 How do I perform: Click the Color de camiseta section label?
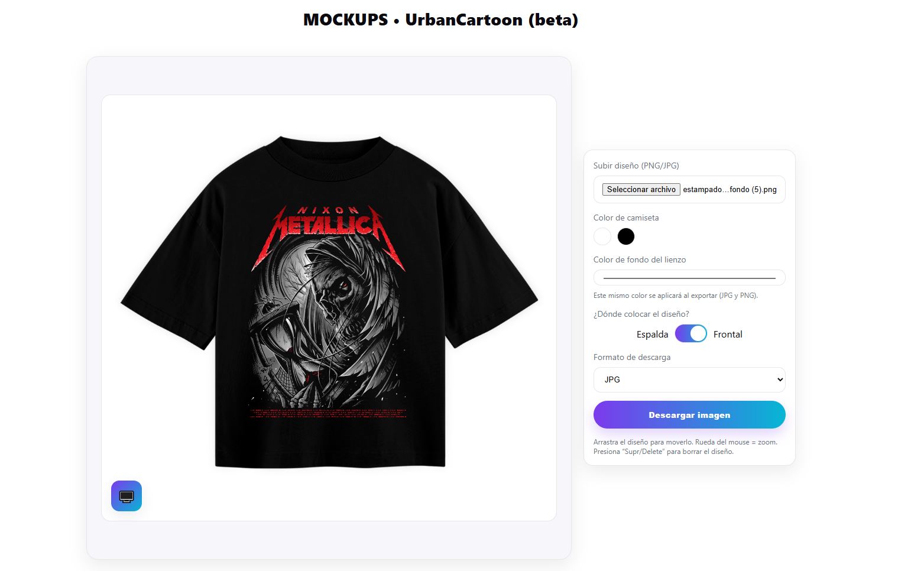tap(625, 218)
